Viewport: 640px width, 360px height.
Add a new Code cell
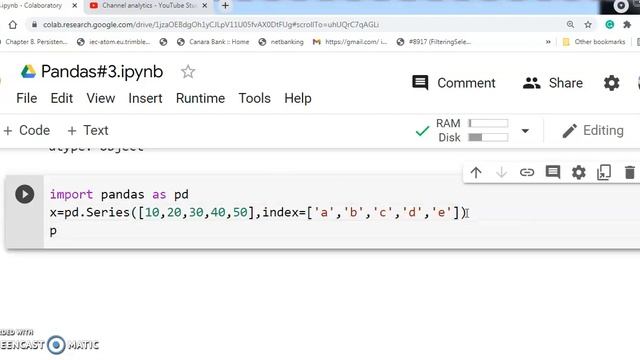pos(27,131)
